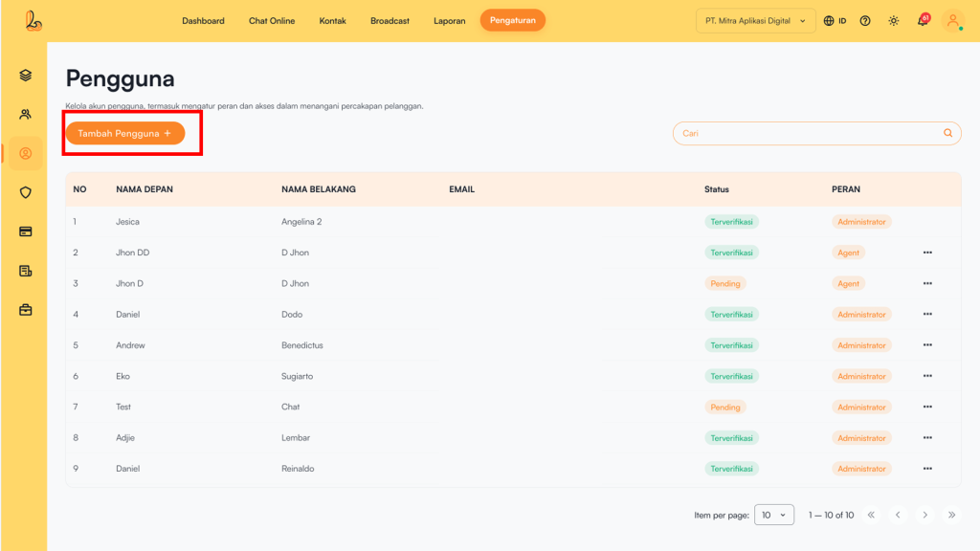Screen dimensions: 980x551
Task: Click the briefcase icon in the sidebar
Action: tap(26, 310)
